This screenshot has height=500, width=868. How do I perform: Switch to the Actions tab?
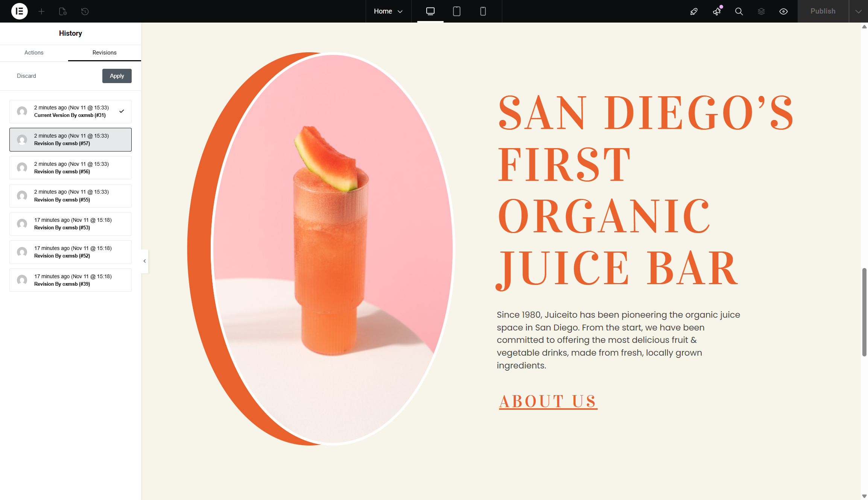point(34,53)
